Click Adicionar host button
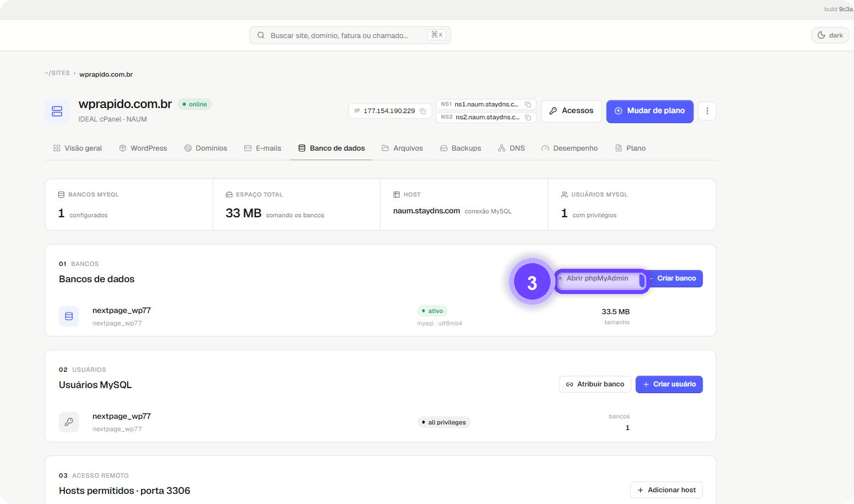The width and height of the screenshot is (854, 504). click(666, 490)
